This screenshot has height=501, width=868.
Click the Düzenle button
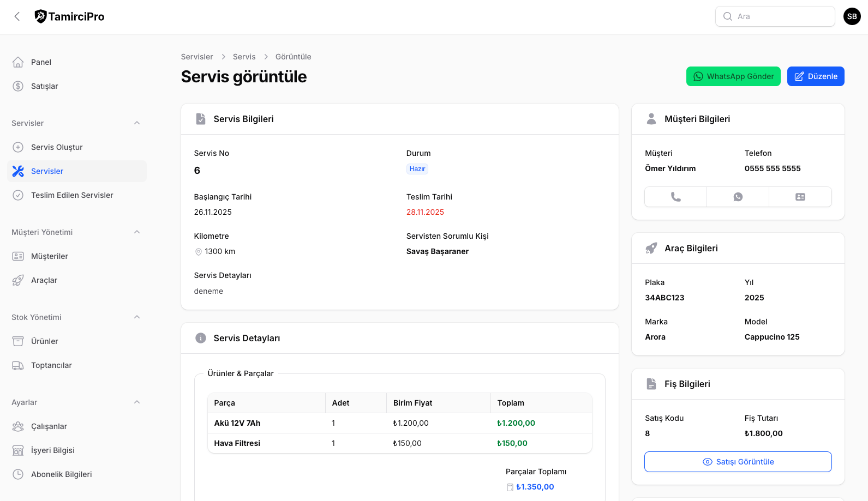(815, 76)
